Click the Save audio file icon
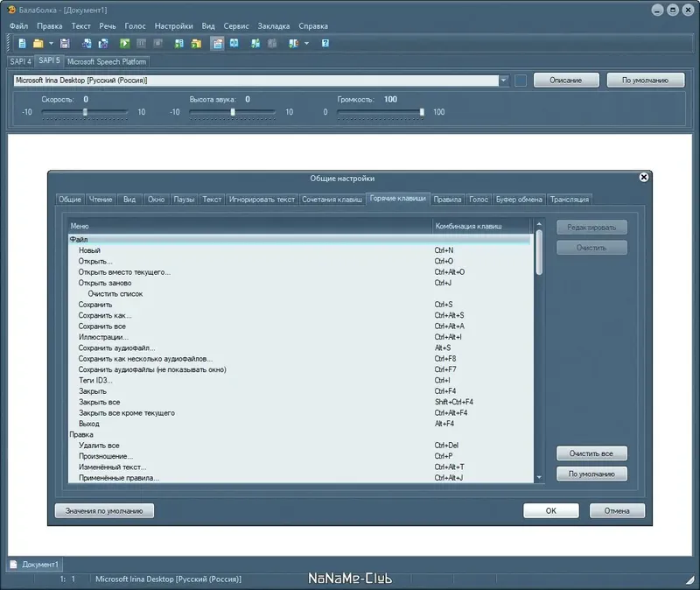The image size is (700, 590). click(179, 43)
